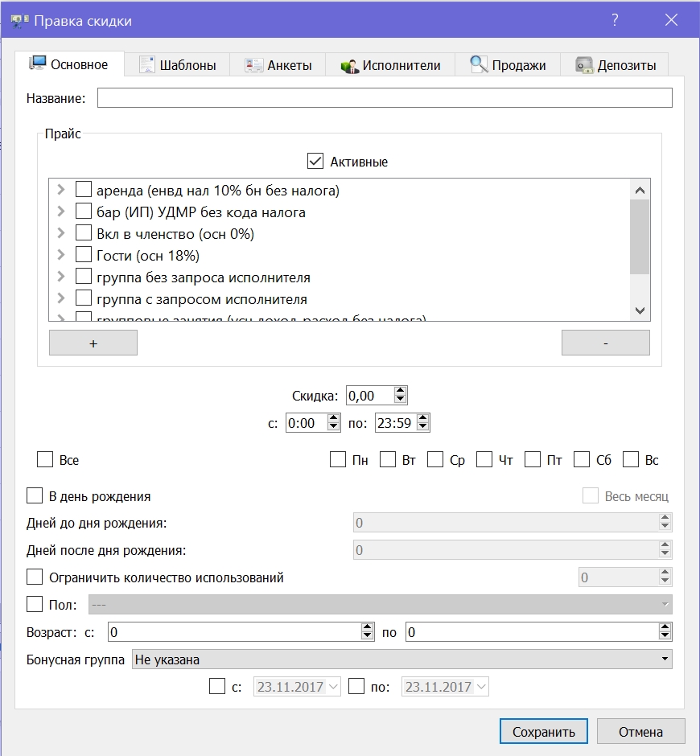Check the Вт weekday checkbox
Viewport: 700px width, 756px height.
[x=387, y=459]
